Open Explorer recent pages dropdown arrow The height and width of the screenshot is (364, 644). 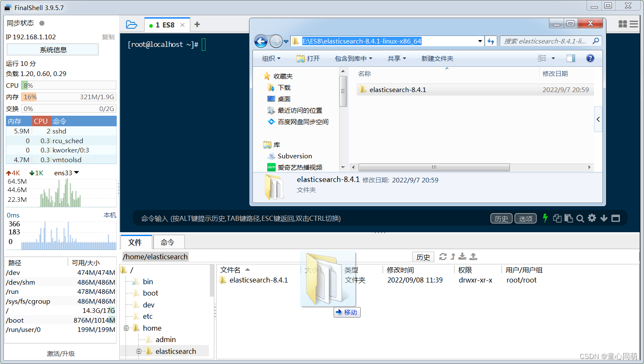tap(286, 41)
